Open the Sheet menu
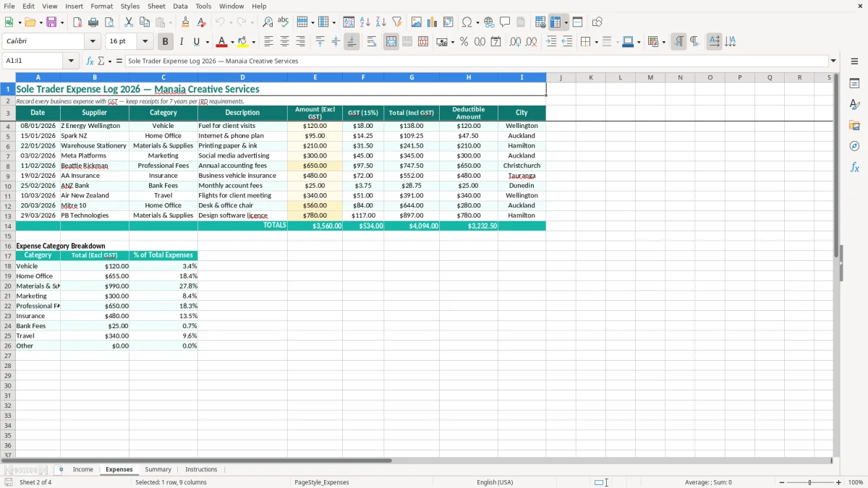 click(x=157, y=6)
